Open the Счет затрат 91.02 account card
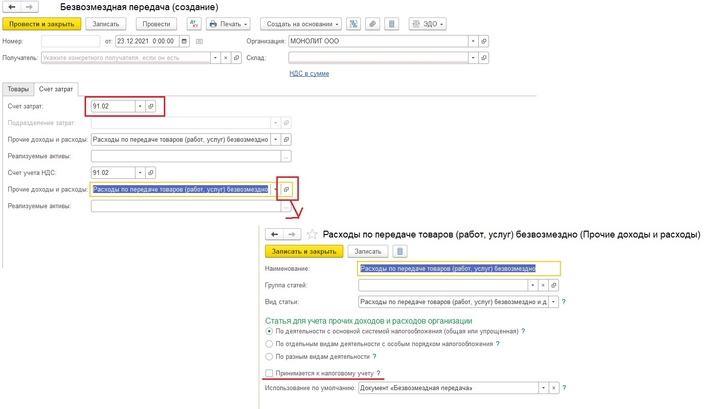The image size is (714, 409). pyautogui.click(x=151, y=106)
